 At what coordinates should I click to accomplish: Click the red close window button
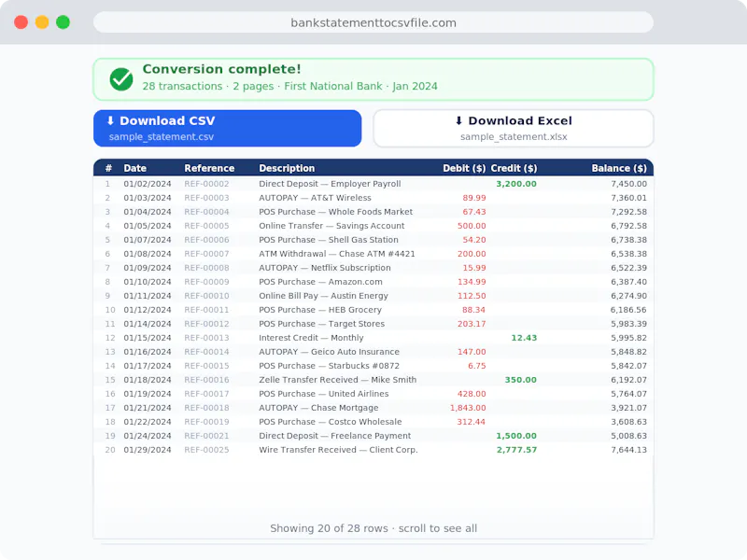tap(21, 22)
